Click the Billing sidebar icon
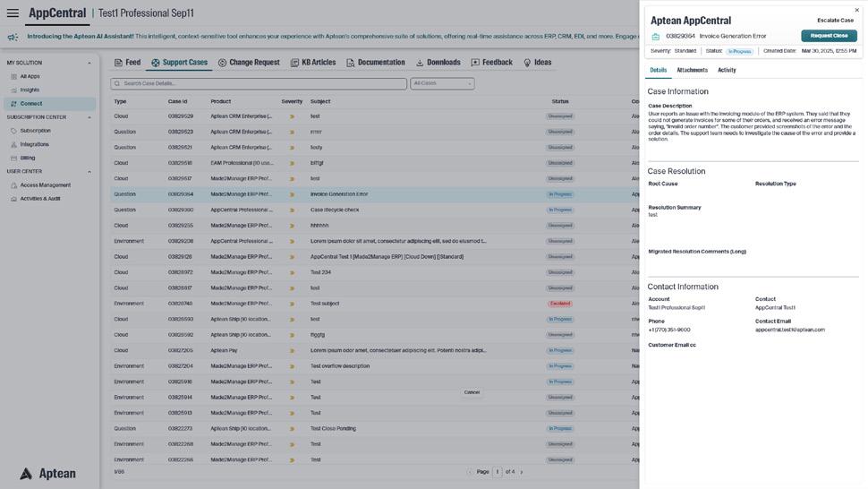 click(x=13, y=158)
